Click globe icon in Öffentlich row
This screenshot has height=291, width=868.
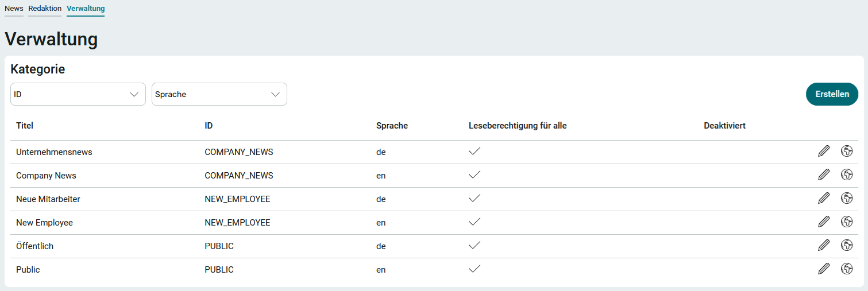(847, 245)
